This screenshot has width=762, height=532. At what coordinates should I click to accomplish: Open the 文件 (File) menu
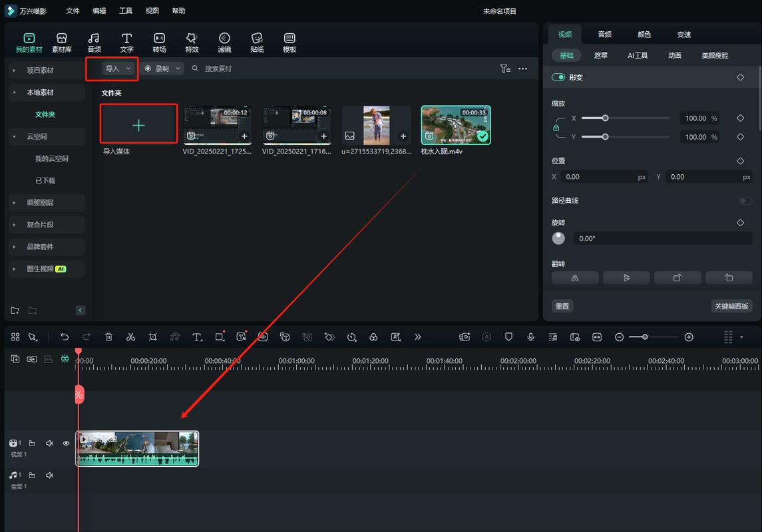[73, 11]
